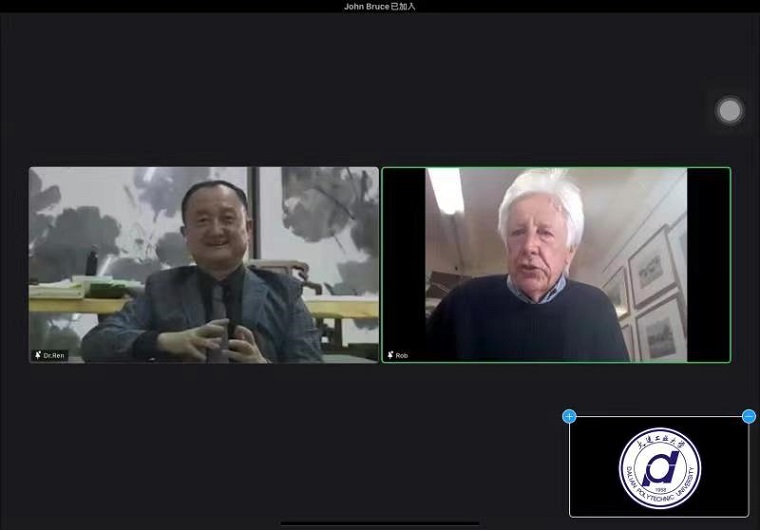Click the blue minus icon on self-view
The width and height of the screenshot is (760, 530).
[749, 416]
